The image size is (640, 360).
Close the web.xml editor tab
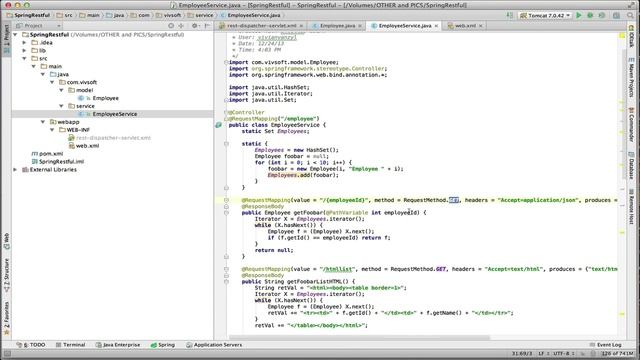[480, 26]
